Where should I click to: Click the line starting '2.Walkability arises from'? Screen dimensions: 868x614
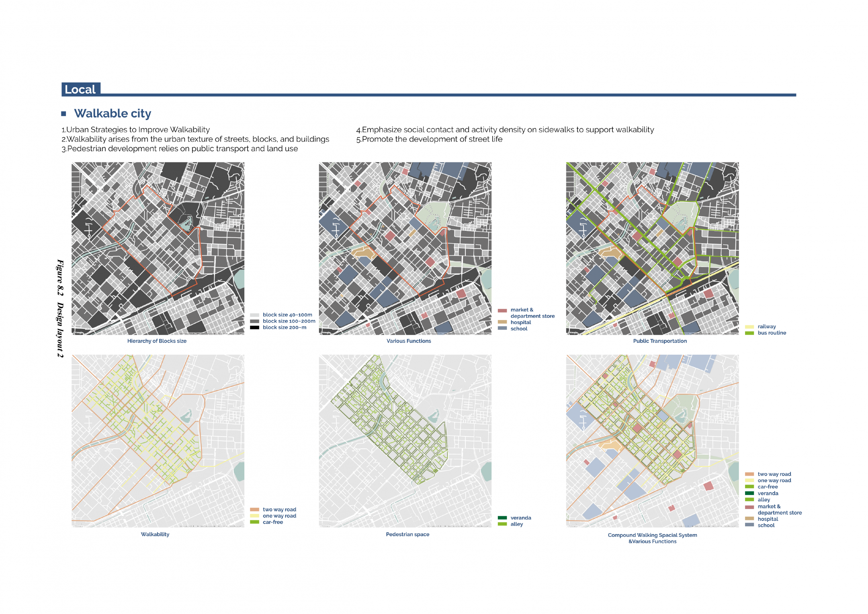click(x=195, y=139)
